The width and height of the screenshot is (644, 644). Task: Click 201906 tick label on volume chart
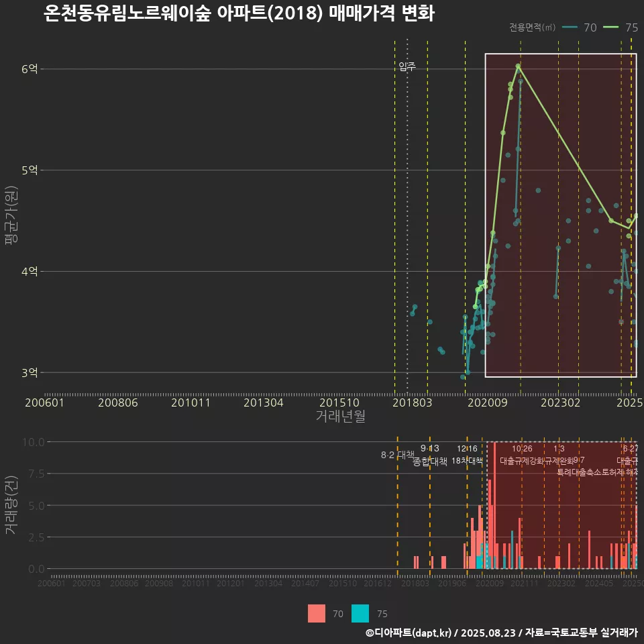click(451, 583)
